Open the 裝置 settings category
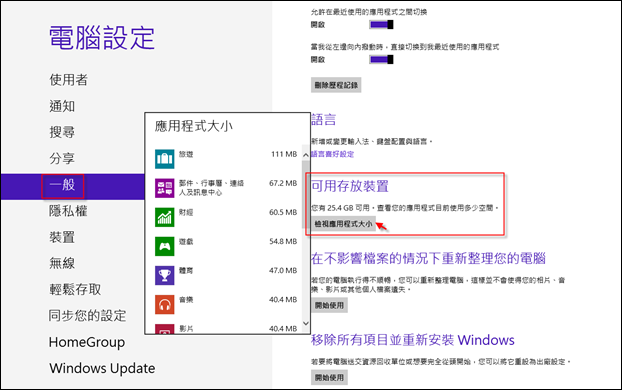The width and height of the screenshot is (622, 390). click(62, 237)
